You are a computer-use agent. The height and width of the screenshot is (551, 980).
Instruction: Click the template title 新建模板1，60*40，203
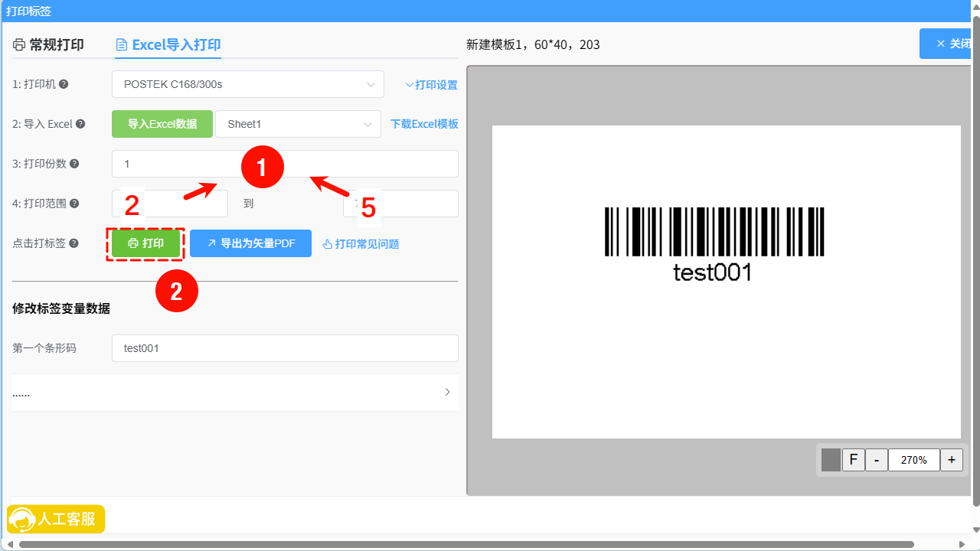(533, 44)
